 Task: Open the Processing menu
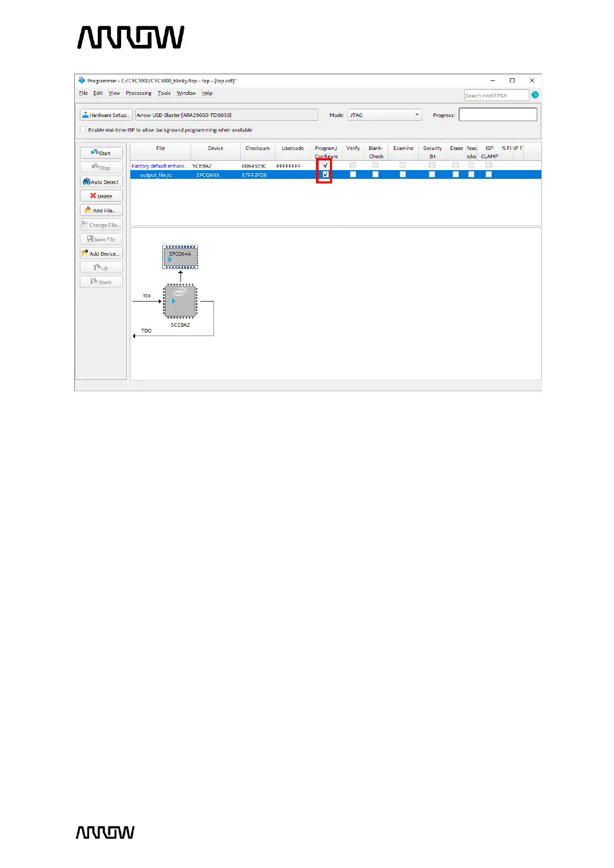point(139,93)
